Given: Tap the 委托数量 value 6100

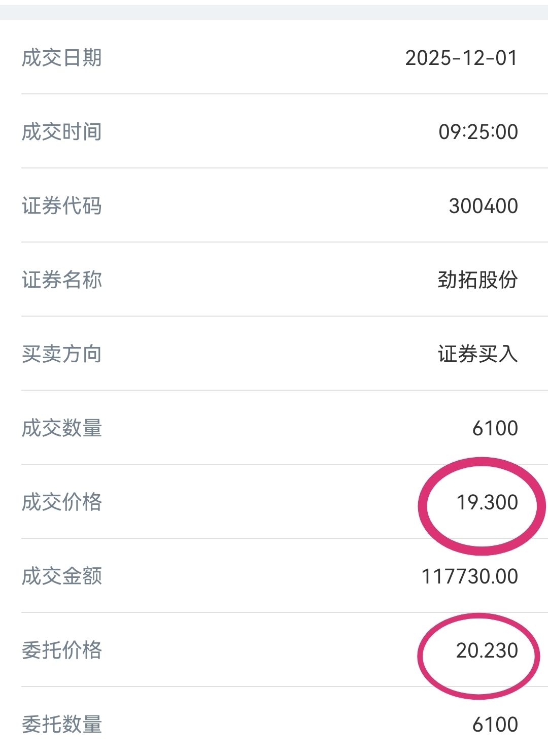Looking at the screenshot, I should click(x=495, y=725).
